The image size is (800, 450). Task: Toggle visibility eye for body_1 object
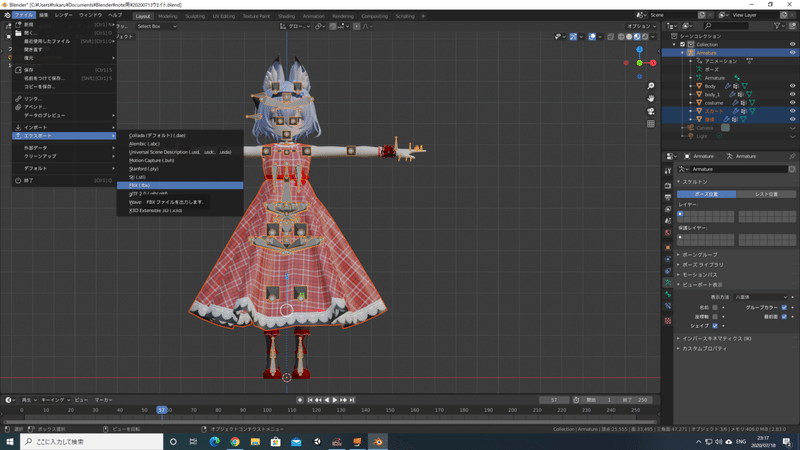pyautogui.click(x=792, y=94)
